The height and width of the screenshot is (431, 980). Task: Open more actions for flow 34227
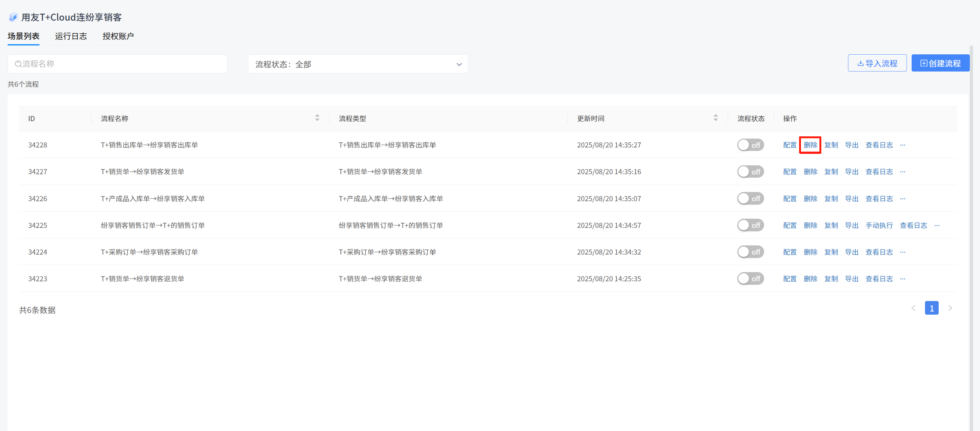[903, 172]
